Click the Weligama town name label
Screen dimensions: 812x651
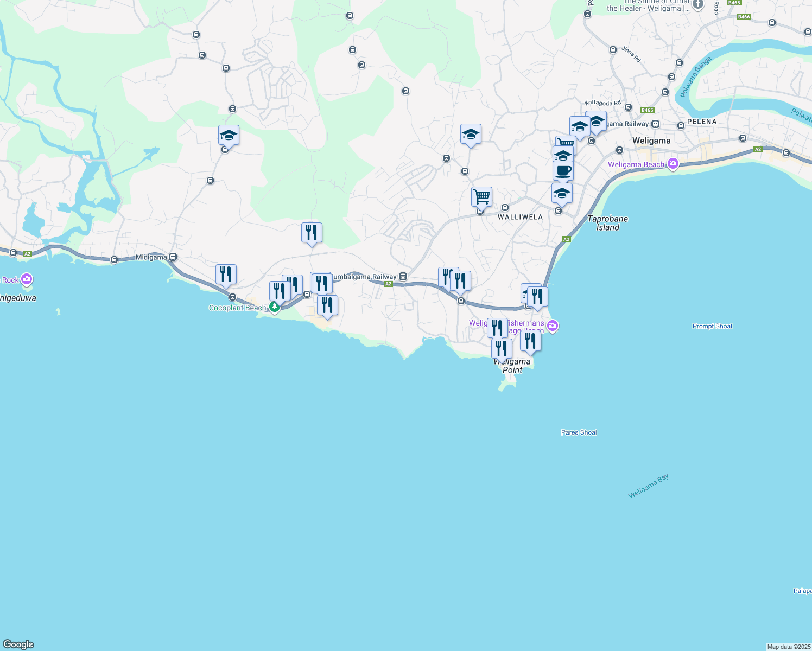[x=651, y=141]
